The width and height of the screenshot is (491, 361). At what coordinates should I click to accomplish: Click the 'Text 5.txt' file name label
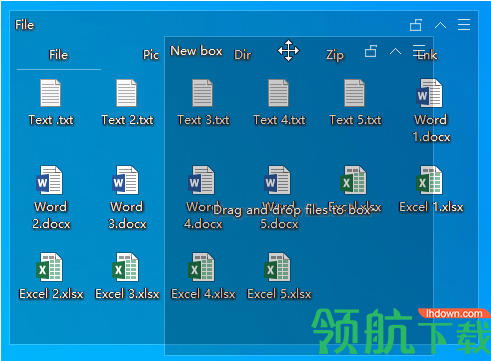point(356,120)
